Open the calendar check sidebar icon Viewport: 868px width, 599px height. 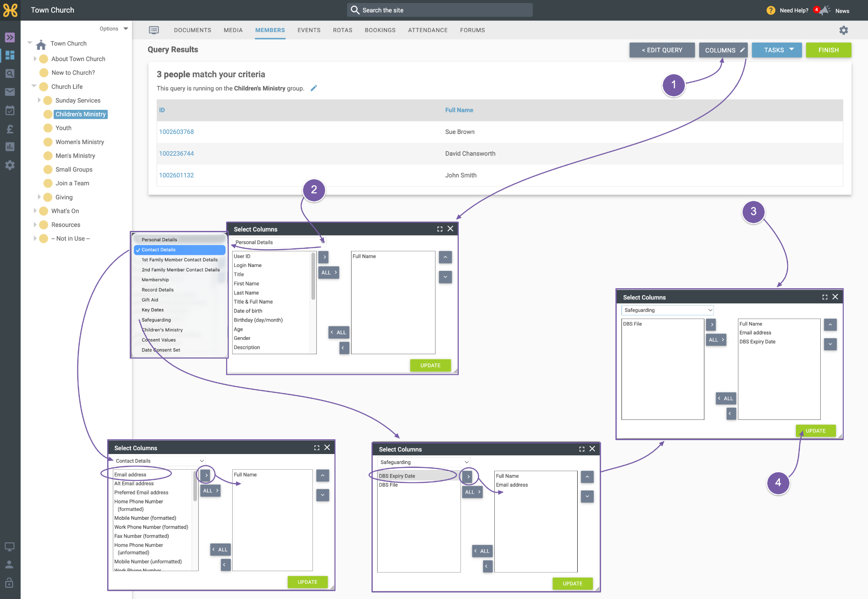click(x=10, y=110)
